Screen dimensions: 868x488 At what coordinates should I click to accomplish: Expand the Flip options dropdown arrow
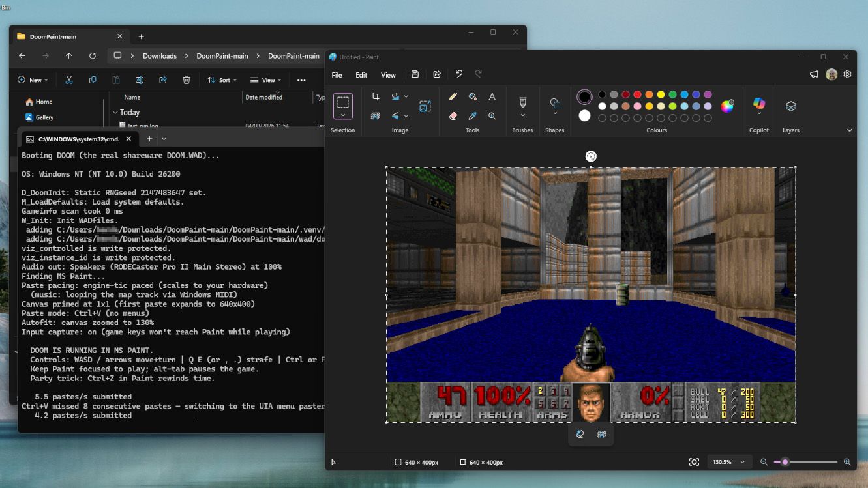[406, 116]
